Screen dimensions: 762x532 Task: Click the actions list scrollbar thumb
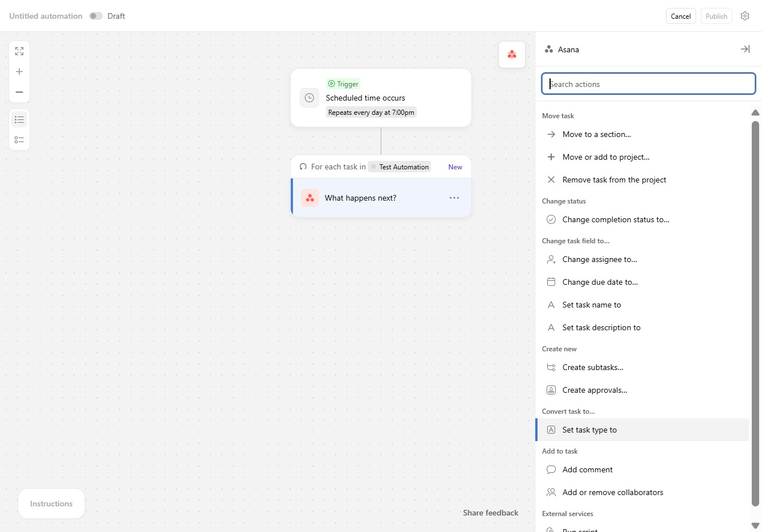755,313
